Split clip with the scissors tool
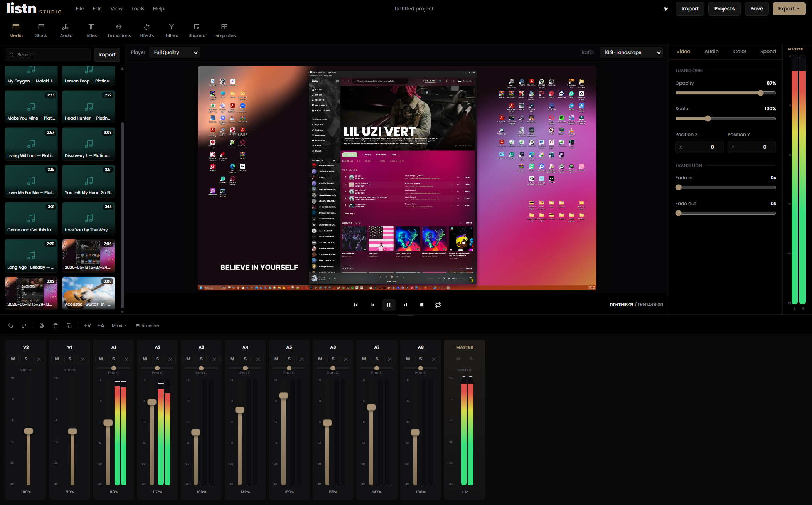 tap(42, 326)
